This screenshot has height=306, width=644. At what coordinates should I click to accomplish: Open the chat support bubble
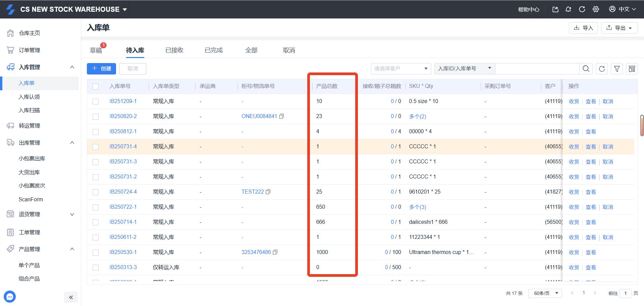(10, 297)
